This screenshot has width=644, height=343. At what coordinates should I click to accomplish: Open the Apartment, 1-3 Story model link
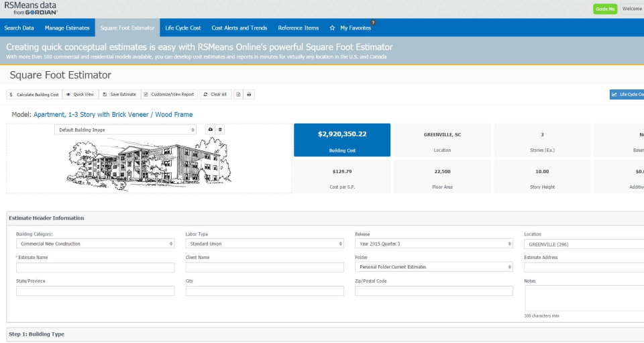pyautogui.click(x=113, y=115)
